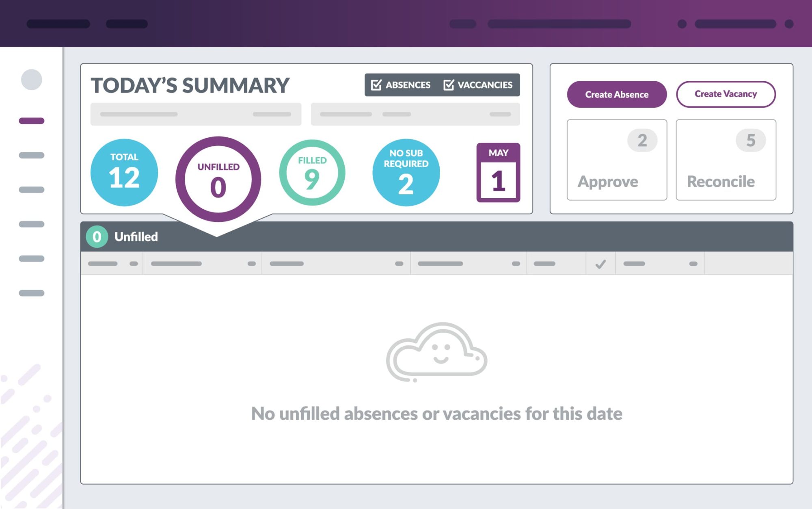Image resolution: width=812 pixels, height=509 pixels.
Task: Click the Create Vacancy button
Action: point(725,93)
